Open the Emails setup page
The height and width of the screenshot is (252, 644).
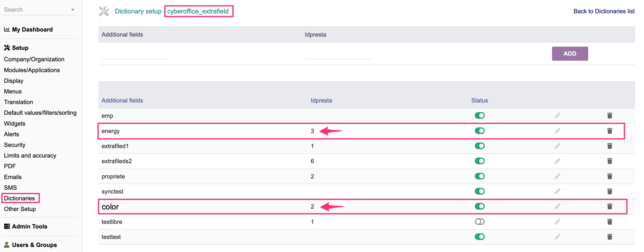pyautogui.click(x=13, y=177)
